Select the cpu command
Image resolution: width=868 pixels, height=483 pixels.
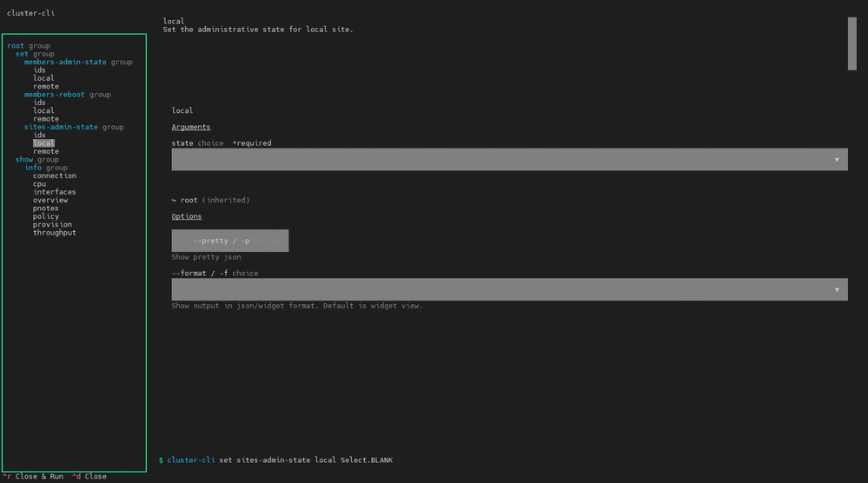point(39,184)
